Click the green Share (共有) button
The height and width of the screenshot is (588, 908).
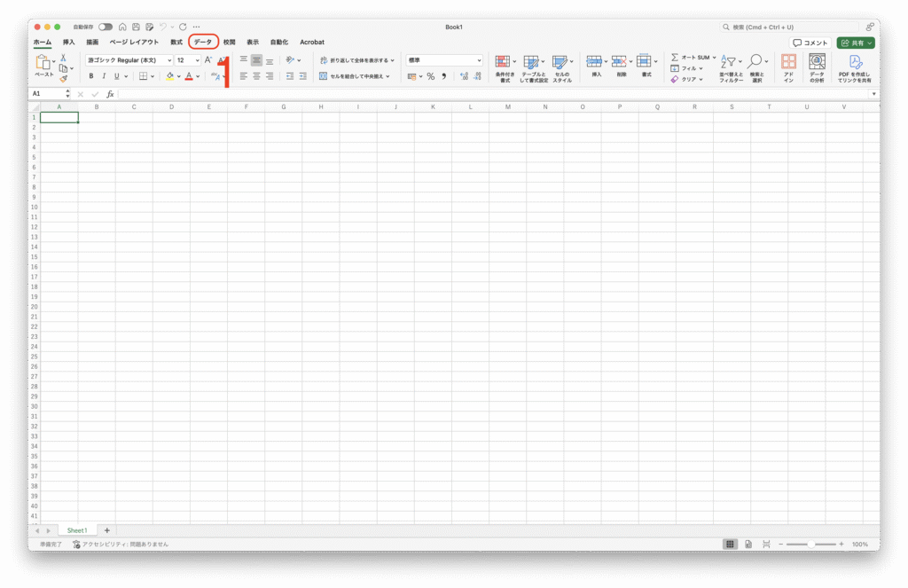pyautogui.click(x=856, y=43)
